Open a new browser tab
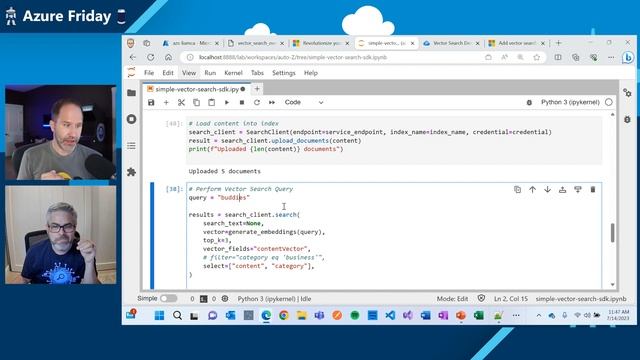This screenshot has width=640, height=360. coord(558,43)
